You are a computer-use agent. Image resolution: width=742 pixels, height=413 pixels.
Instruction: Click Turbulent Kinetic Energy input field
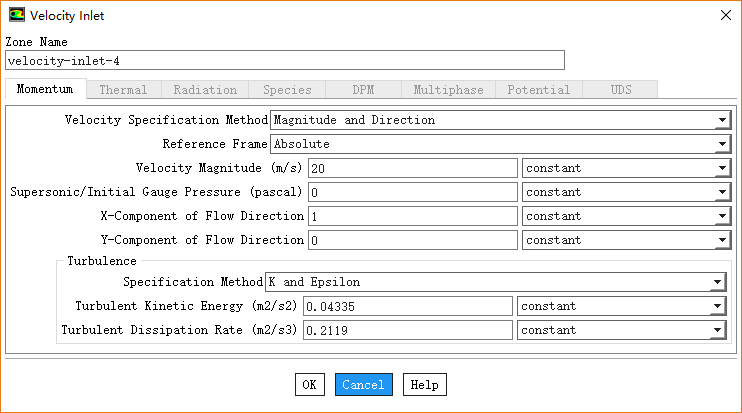pyautogui.click(x=406, y=306)
